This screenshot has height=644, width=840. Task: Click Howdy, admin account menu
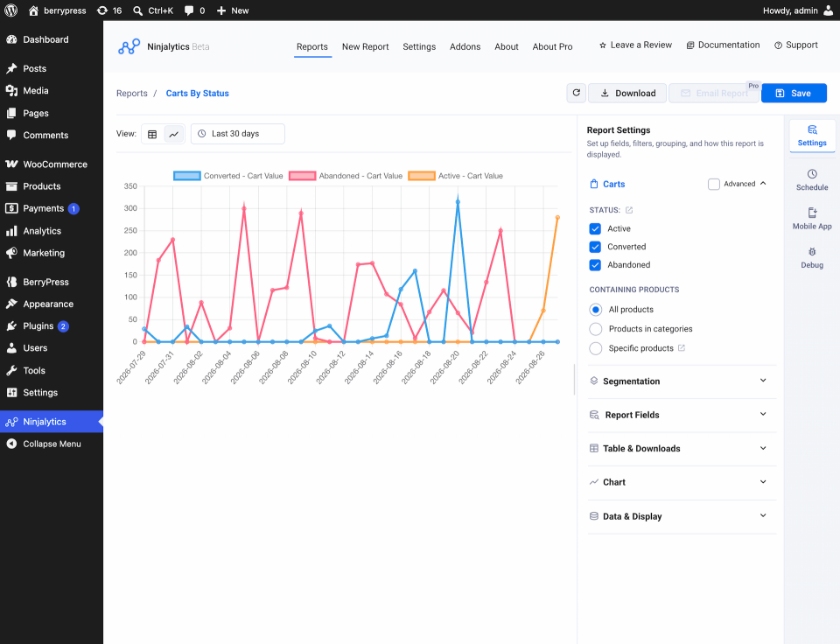pyautogui.click(x=798, y=10)
